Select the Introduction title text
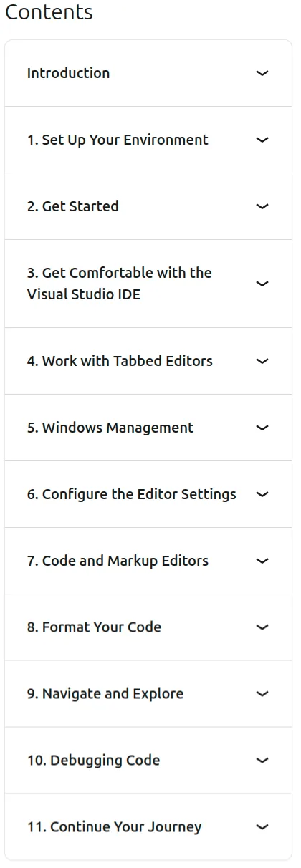301x868 pixels. (x=69, y=73)
